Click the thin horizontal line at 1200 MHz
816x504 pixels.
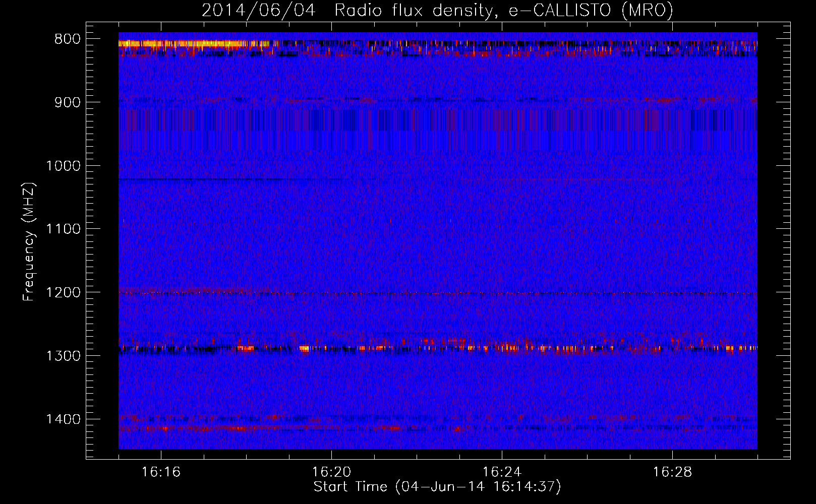[x=438, y=293]
